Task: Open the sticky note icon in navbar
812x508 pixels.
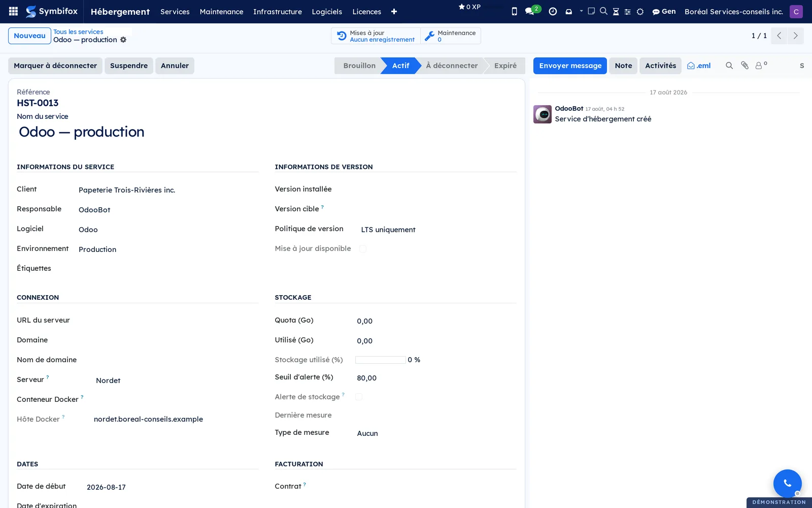Action: pyautogui.click(x=591, y=11)
